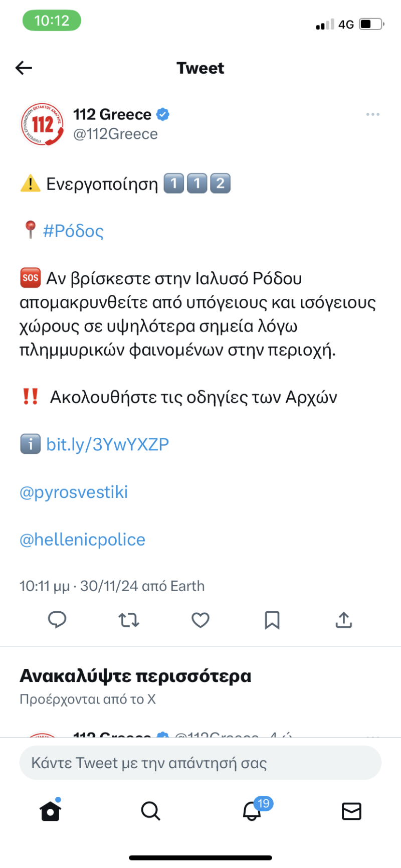401x868 pixels.
Task: Open Notifications with the 19 badge
Action: click(252, 810)
